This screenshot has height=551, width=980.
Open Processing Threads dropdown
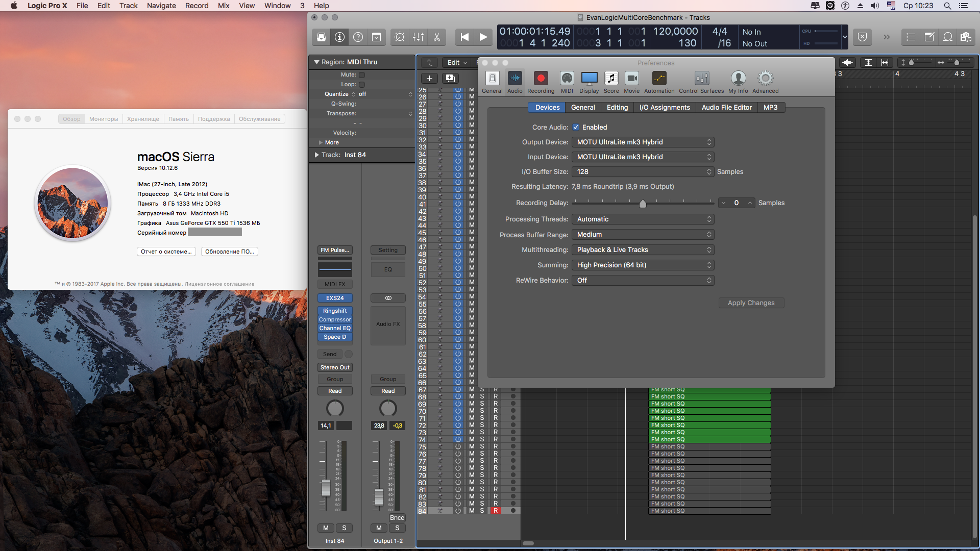pos(643,219)
